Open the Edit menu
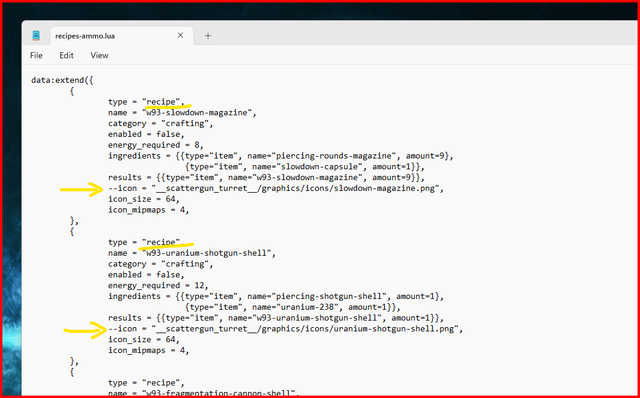Viewport: 640px width, 398px height. tap(67, 55)
